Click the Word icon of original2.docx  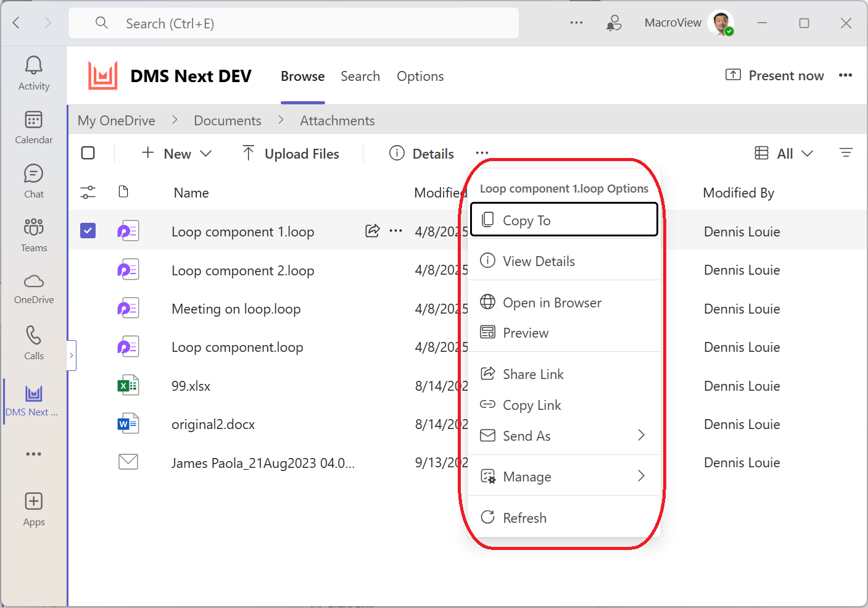click(x=128, y=424)
